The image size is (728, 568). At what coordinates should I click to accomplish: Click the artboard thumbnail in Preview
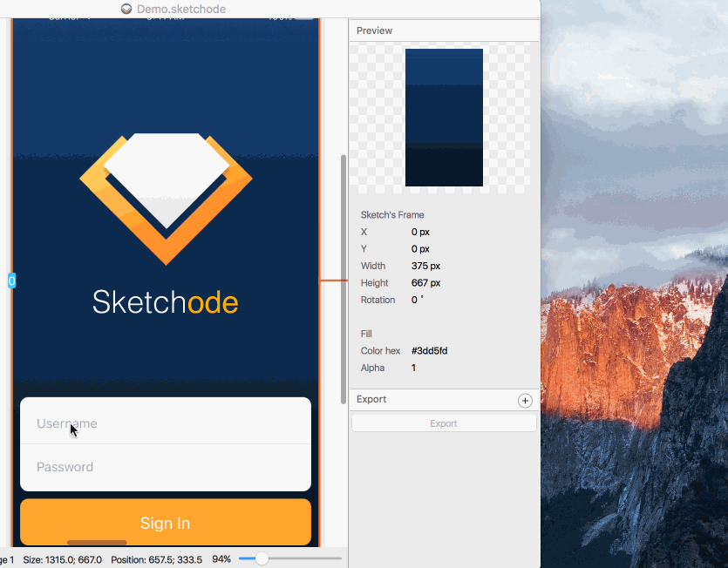(x=444, y=118)
